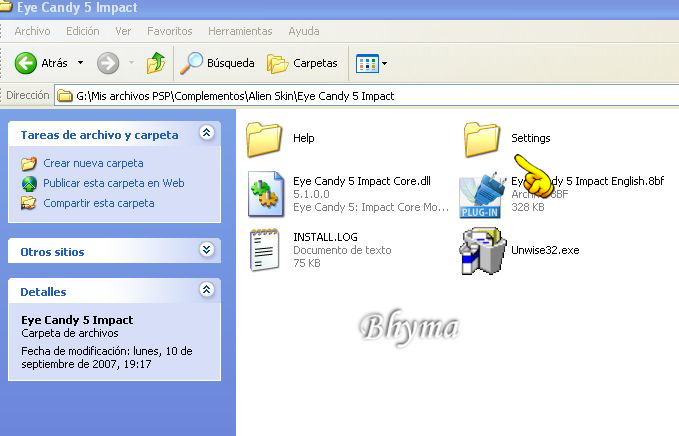Click the Settings folder name
The image size is (679, 436).
[530, 138]
